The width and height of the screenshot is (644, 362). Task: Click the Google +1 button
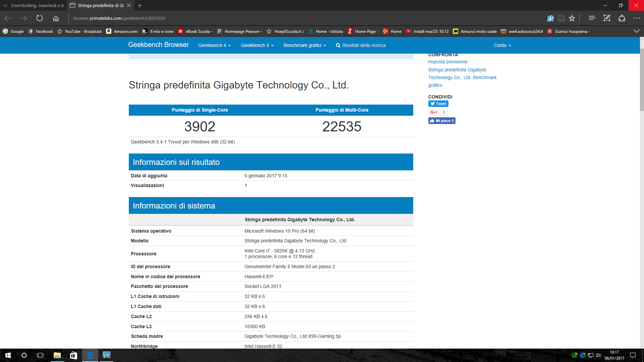pos(433,112)
